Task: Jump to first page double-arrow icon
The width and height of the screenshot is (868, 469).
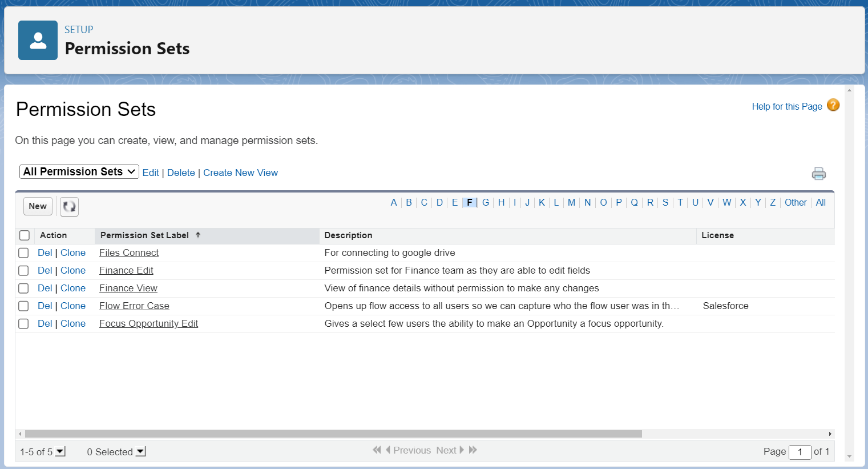Action: 377,450
